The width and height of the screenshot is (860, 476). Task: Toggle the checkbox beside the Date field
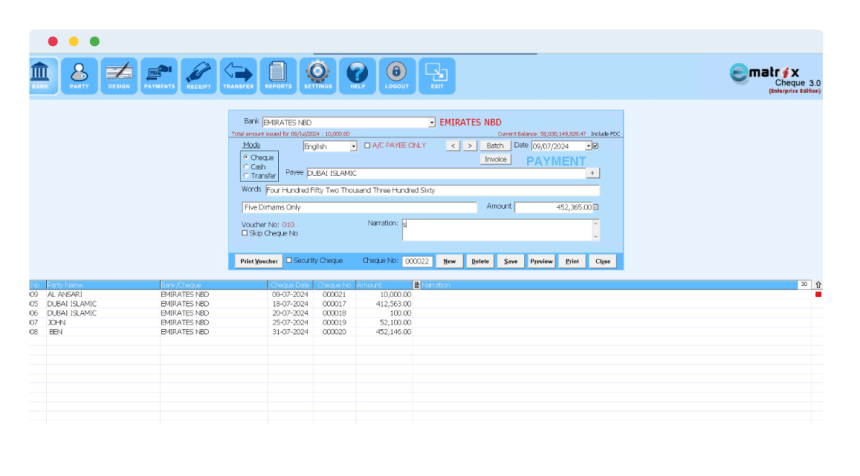[596, 146]
